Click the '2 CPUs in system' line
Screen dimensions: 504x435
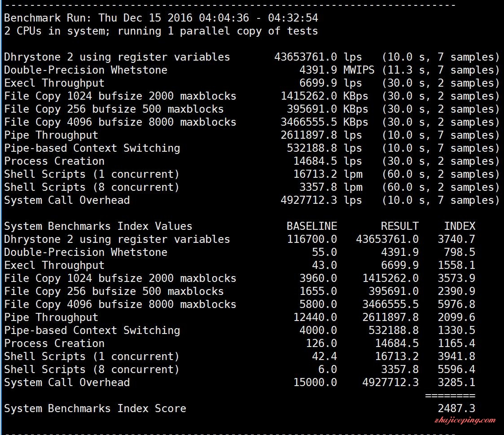[x=161, y=31]
